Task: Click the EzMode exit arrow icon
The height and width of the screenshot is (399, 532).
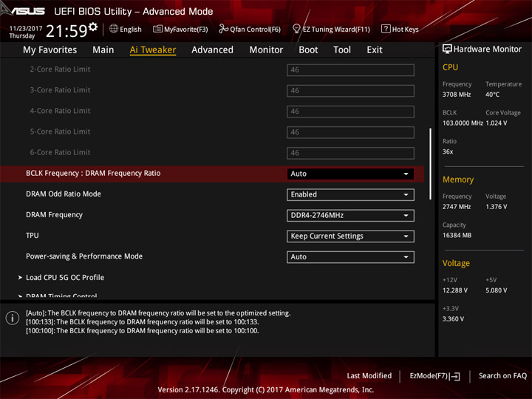Action: click(x=455, y=376)
